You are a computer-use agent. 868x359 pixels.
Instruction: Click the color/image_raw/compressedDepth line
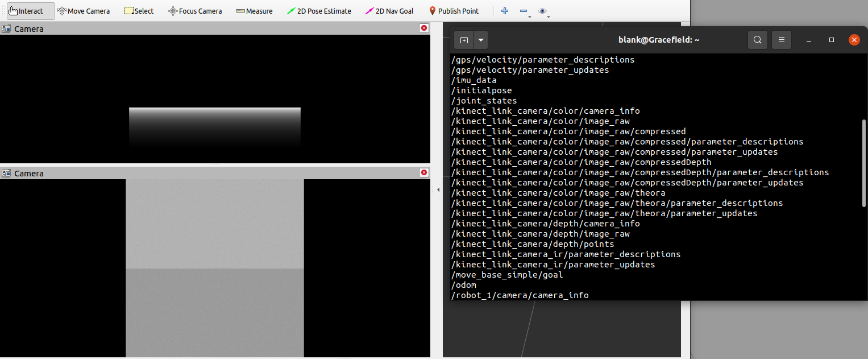click(x=581, y=162)
